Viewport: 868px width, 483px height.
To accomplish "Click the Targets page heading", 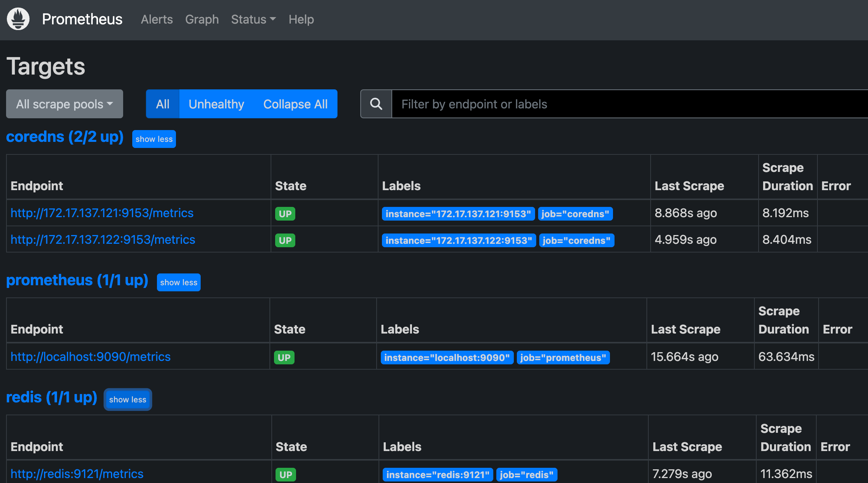I will pos(46,67).
